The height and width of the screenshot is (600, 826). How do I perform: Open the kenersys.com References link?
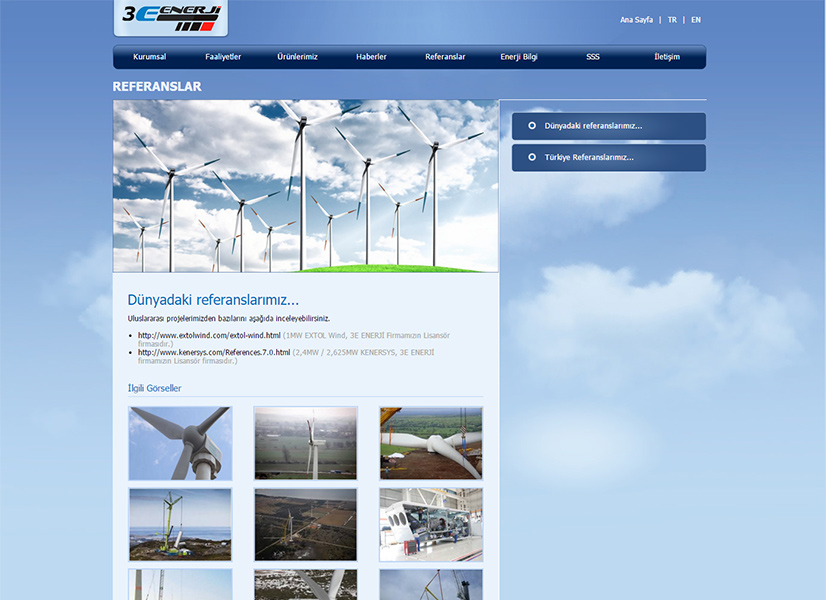coord(214,352)
